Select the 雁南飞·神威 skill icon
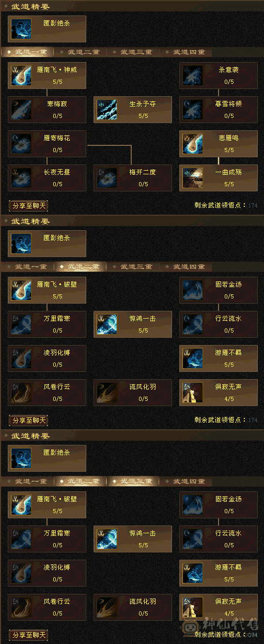This screenshot has height=644, width=264. point(21,76)
